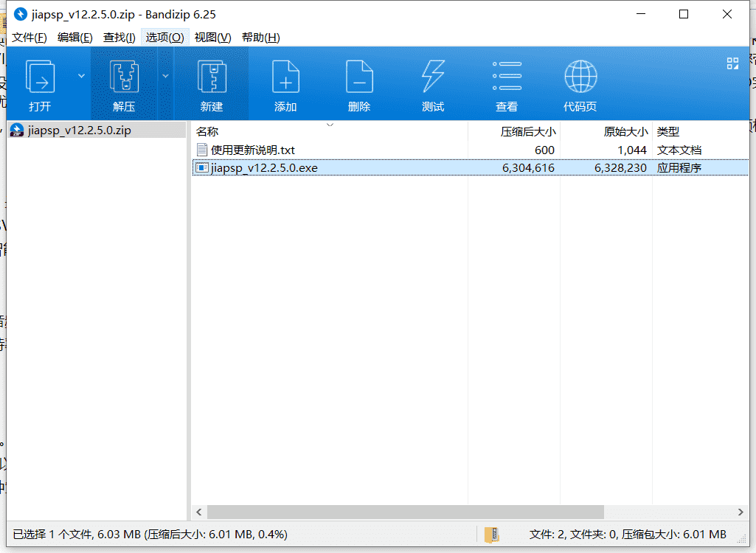756x553 pixels.
Task: Click the compressed size value 6,304,616
Action: (x=528, y=168)
